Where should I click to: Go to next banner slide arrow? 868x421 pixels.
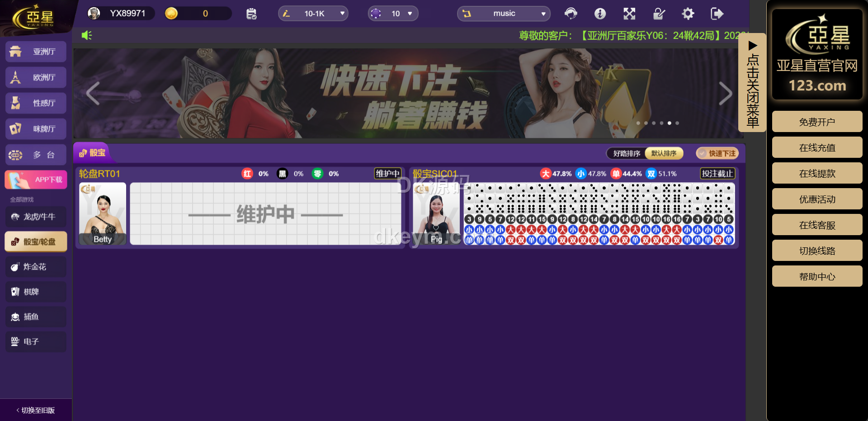(x=725, y=94)
